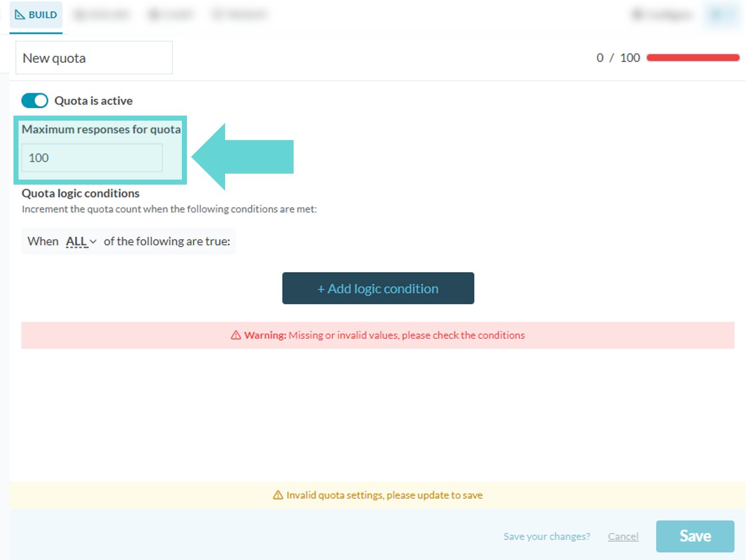
Task: Click the Add logic condition button
Action: [x=378, y=288]
